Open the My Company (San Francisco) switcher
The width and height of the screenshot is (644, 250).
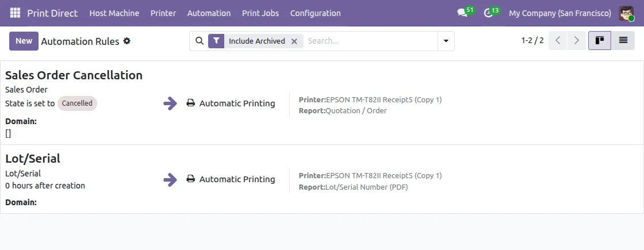tap(560, 13)
